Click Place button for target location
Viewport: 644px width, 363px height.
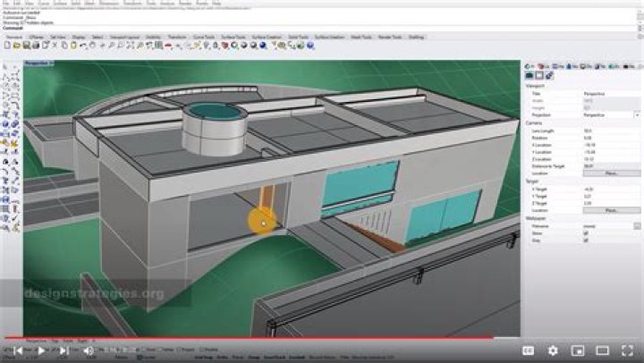pyautogui.click(x=612, y=209)
